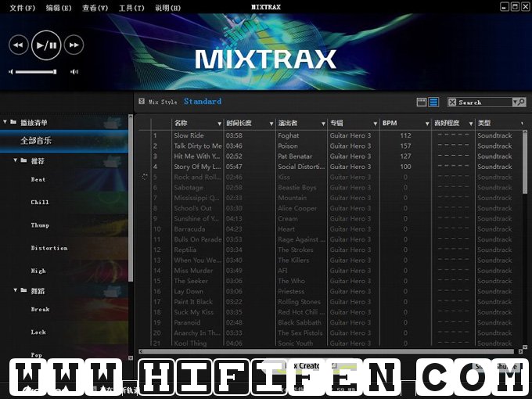Select the Bulls On Parade track
Screen dimensions: 532x399
coord(198,239)
